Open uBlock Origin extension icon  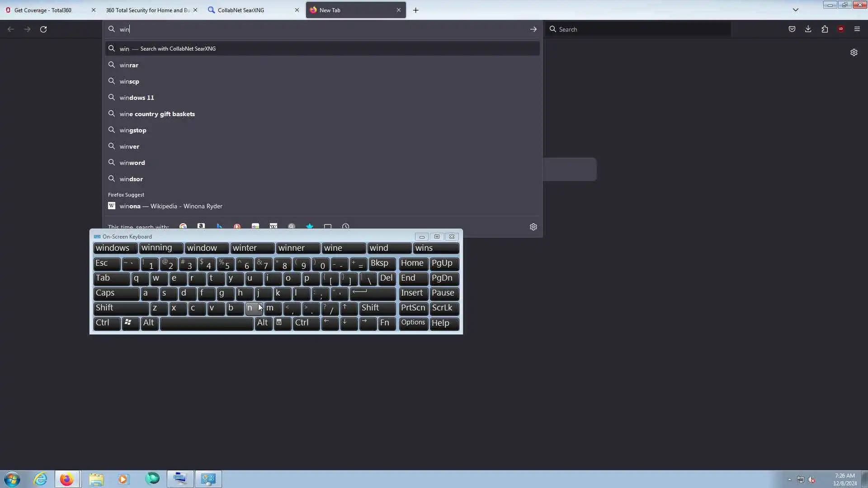point(841,29)
